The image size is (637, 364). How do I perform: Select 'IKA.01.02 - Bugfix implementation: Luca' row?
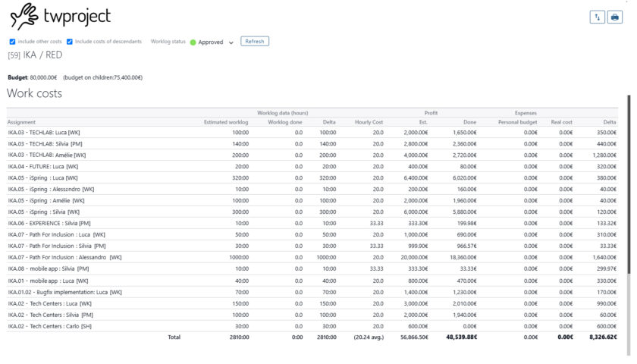[312, 292]
